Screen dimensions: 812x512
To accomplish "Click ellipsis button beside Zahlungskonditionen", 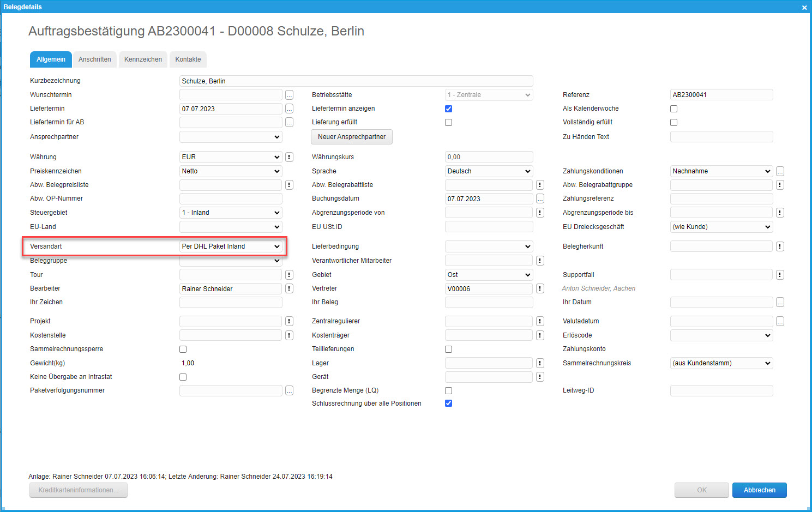I will [780, 171].
